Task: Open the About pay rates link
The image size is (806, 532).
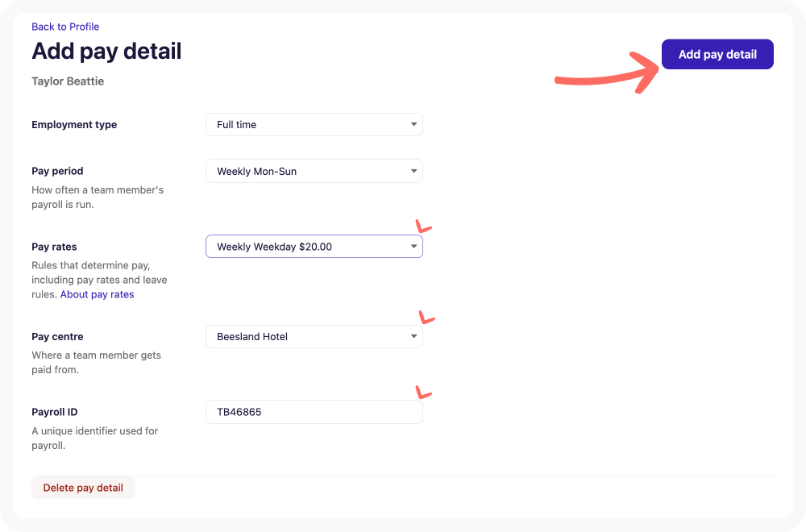Action: click(97, 295)
